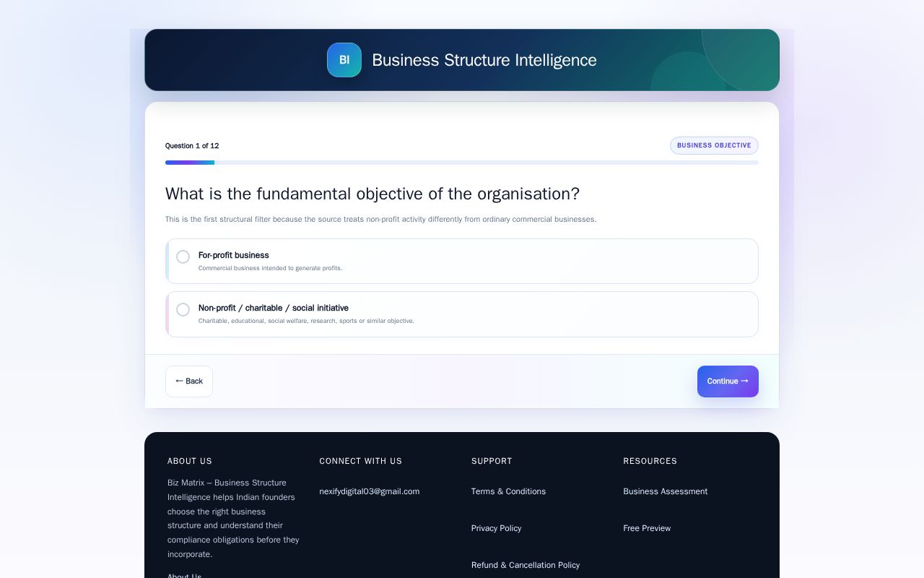Open the nexifydigital03@gmail.com email link
This screenshot has width=924, height=578.
coord(370,491)
